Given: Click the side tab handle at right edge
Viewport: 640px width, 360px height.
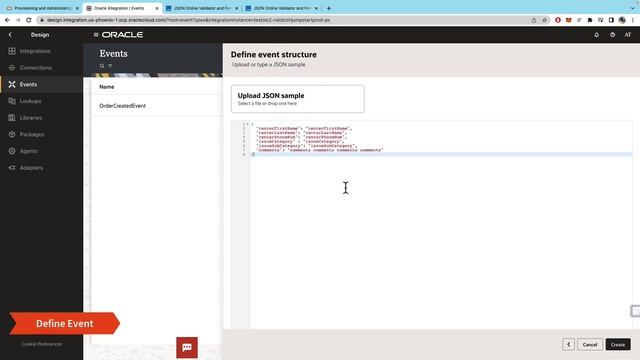Looking at the screenshot, I should (x=635, y=311).
